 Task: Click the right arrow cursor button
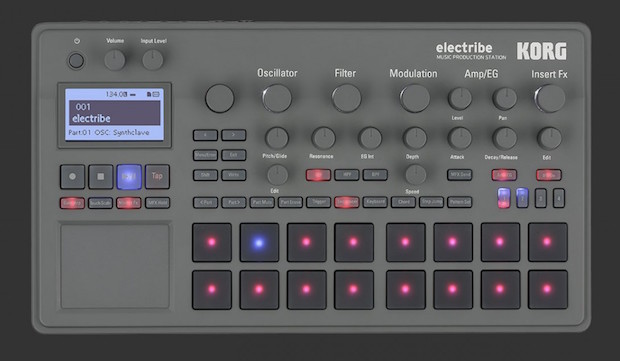(x=233, y=135)
